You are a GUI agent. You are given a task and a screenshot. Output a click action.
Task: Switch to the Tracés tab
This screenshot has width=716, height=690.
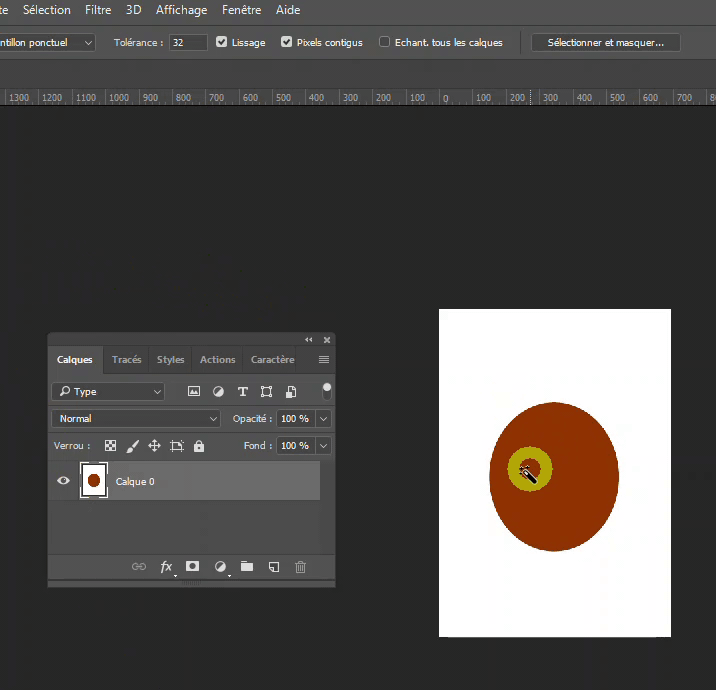[126, 360]
